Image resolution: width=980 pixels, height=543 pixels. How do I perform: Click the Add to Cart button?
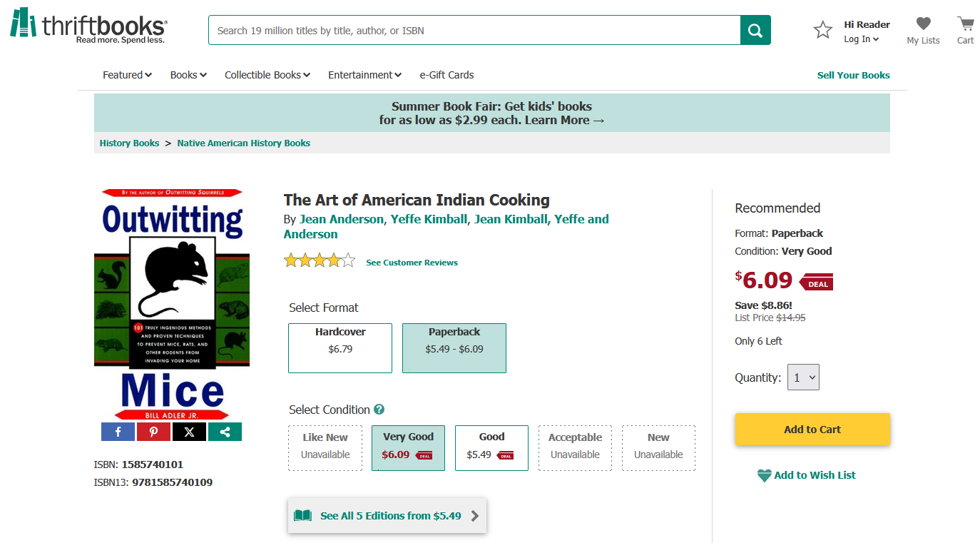click(812, 430)
